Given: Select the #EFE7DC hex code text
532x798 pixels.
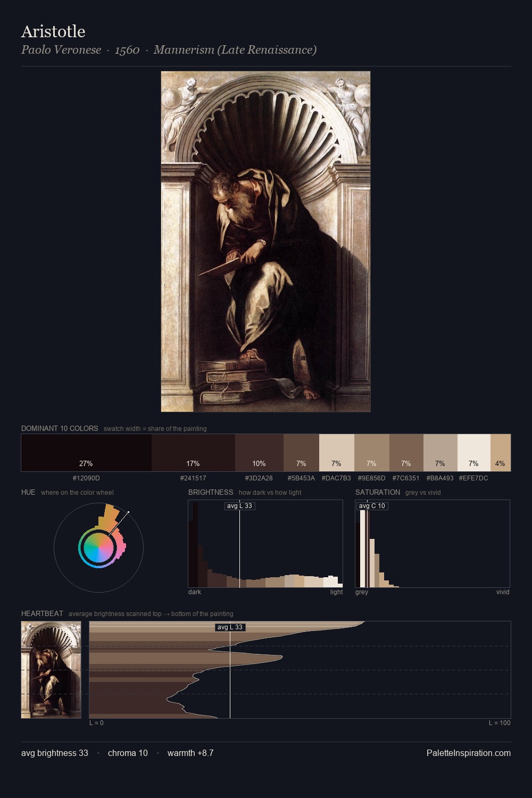Looking at the screenshot, I should click(473, 478).
